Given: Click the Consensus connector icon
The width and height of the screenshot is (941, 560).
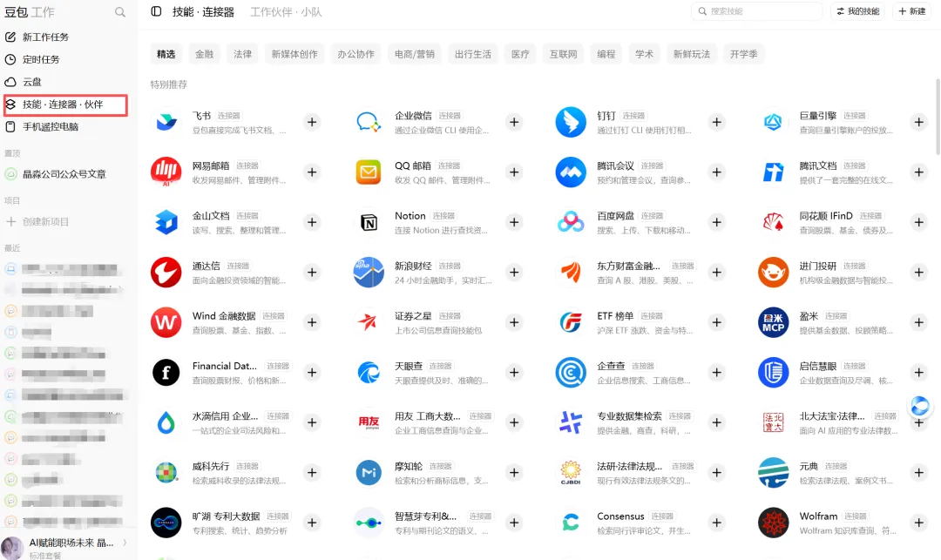Looking at the screenshot, I should (x=571, y=523).
